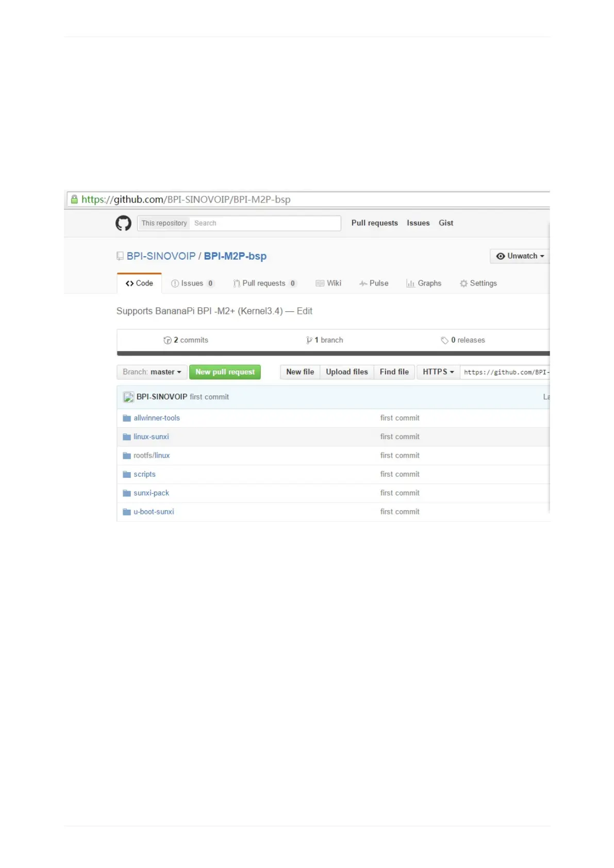Viewport: 614px width, 868px height.
Task: Switch to the Issues tab
Action: point(193,283)
